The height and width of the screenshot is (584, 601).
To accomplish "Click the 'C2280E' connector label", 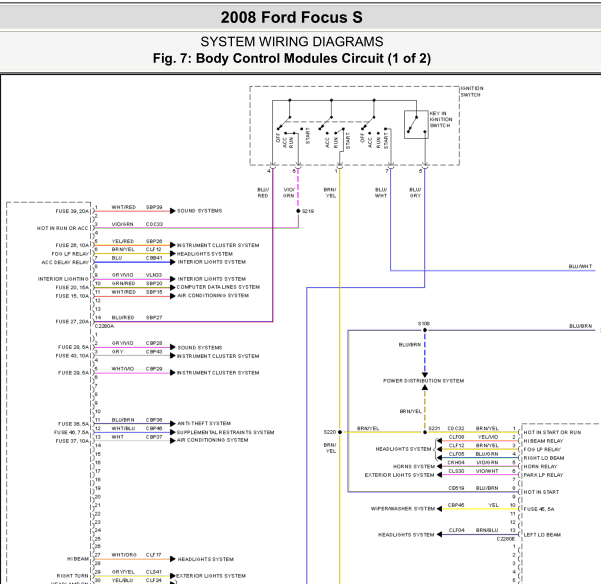I will pyautogui.click(x=506, y=539).
